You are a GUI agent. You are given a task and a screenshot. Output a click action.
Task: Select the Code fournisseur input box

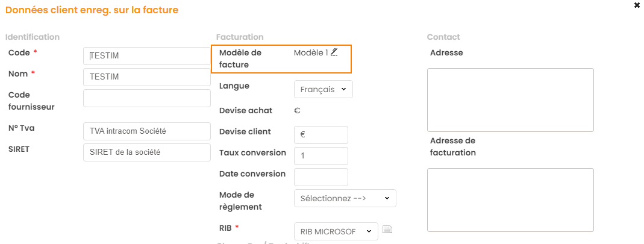(x=146, y=98)
